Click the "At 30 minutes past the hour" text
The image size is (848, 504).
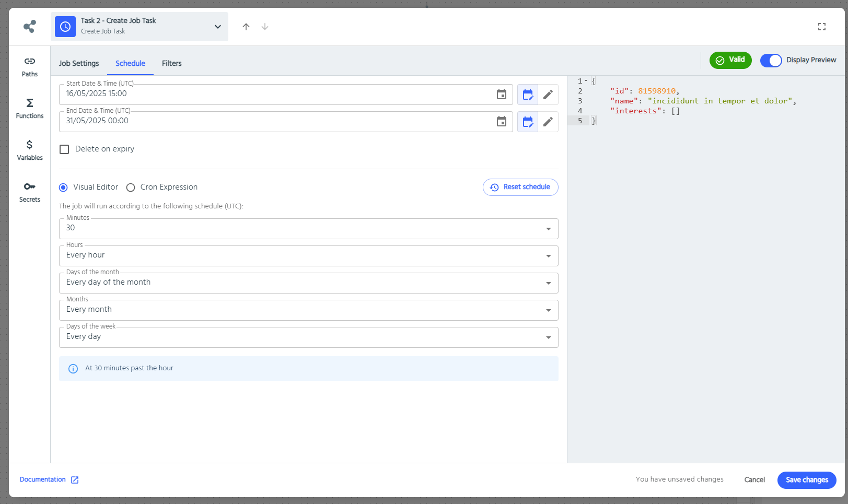129,368
